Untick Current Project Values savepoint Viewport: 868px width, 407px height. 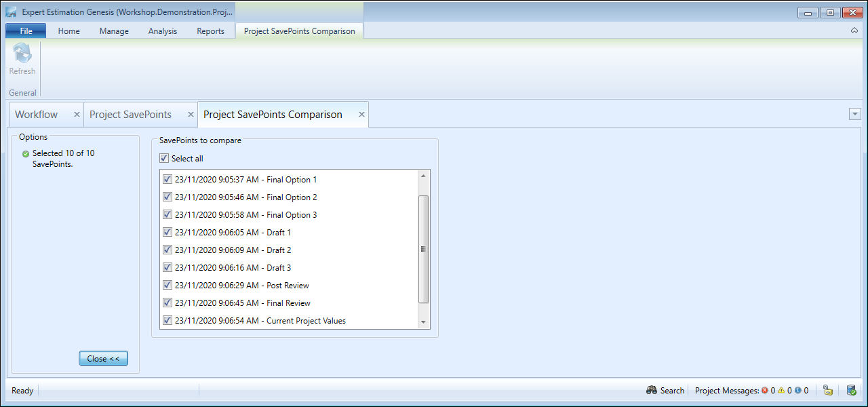[167, 321]
